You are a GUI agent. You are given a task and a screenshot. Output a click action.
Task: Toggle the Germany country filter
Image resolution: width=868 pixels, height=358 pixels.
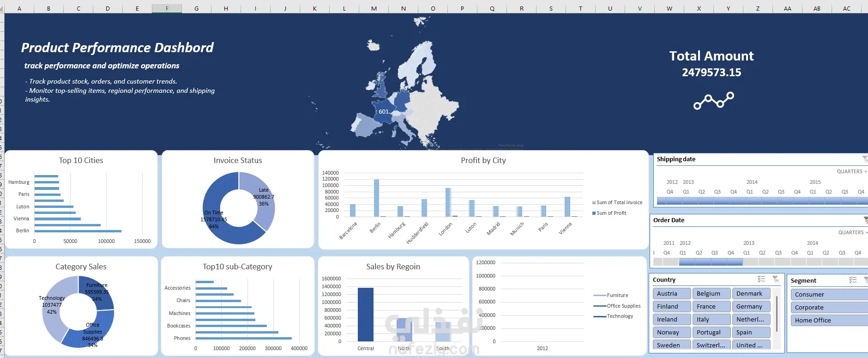click(x=751, y=306)
